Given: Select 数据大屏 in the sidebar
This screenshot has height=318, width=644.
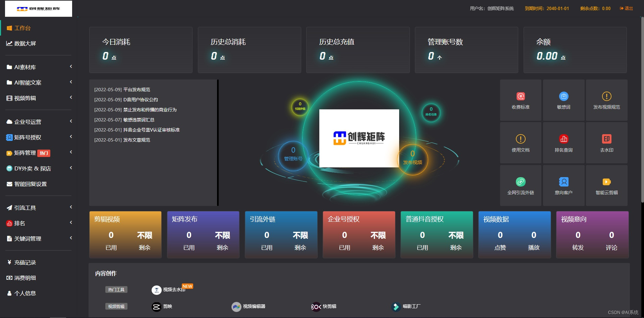Looking at the screenshot, I should [x=39, y=43].
